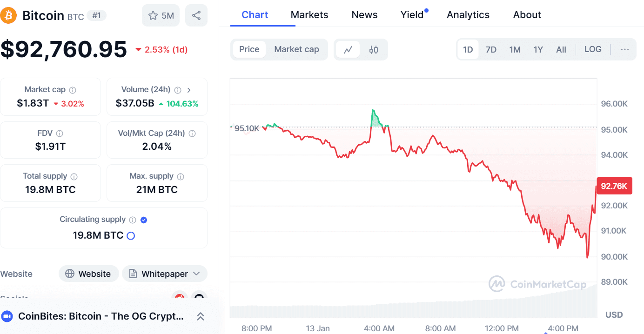Switch chart view to Market cap
Image resolution: width=644 pixels, height=334 pixels.
click(x=296, y=49)
